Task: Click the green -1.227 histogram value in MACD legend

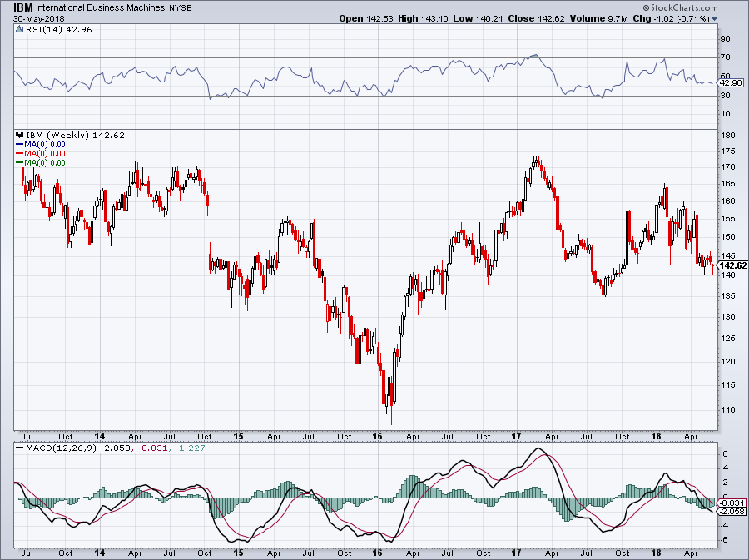Action: pyautogui.click(x=190, y=448)
